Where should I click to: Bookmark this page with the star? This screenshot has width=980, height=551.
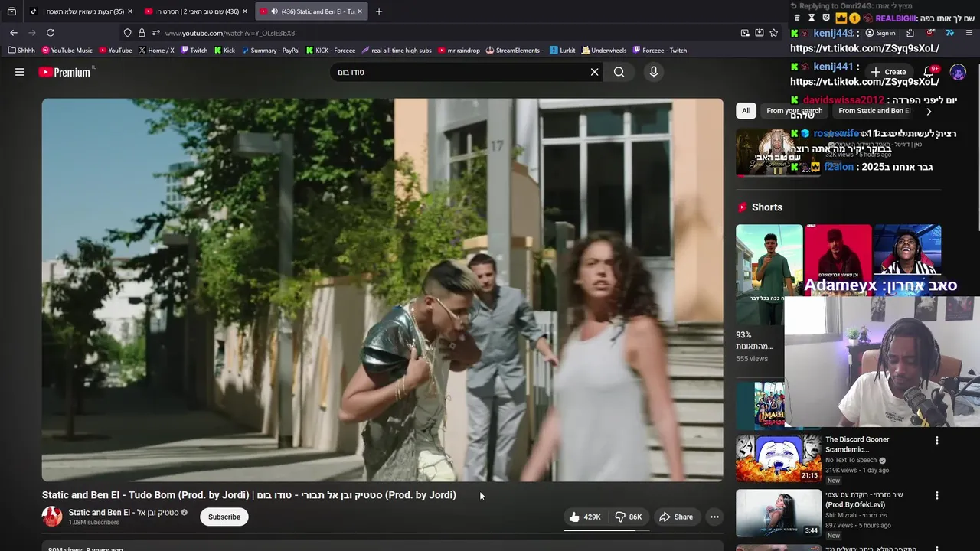(774, 33)
